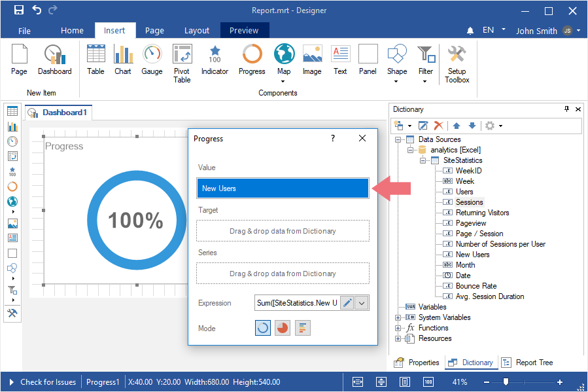The height and width of the screenshot is (392, 588).
Task: Select the Progress component in ribbon
Action: pos(252,60)
